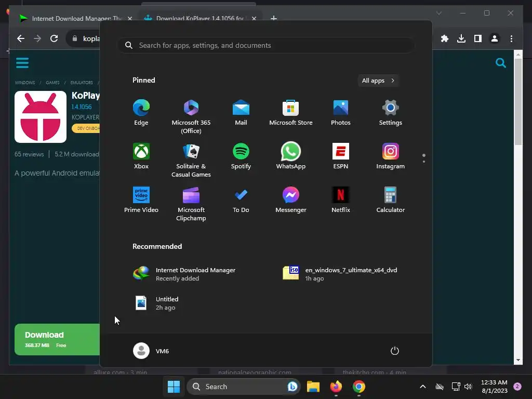This screenshot has height=399, width=532.
Task: Click the KoPlayer app logo
Action: click(x=41, y=117)
